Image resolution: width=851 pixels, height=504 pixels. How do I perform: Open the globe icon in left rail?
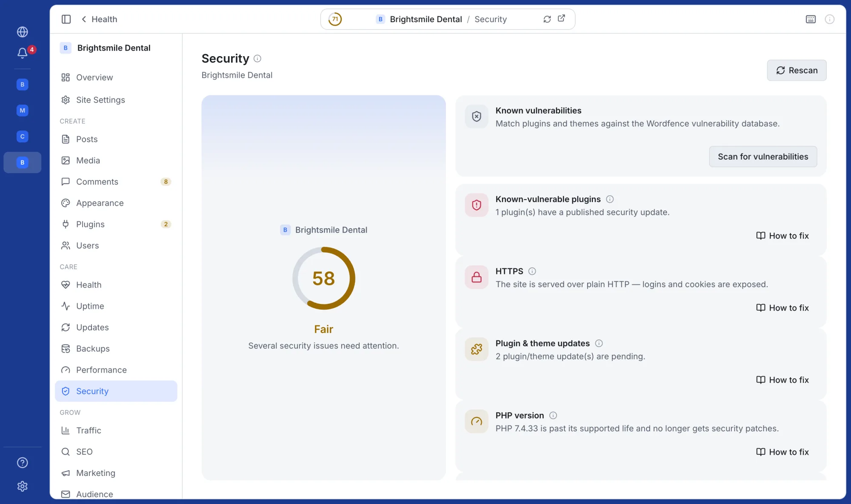point(23,32)
